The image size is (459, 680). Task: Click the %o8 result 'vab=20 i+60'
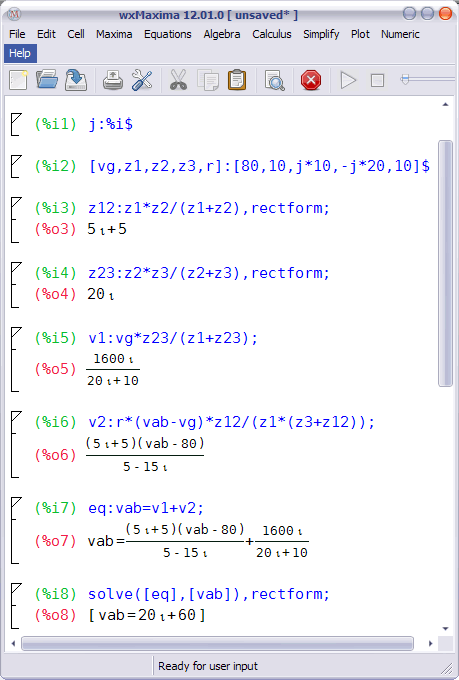point(147,615)
